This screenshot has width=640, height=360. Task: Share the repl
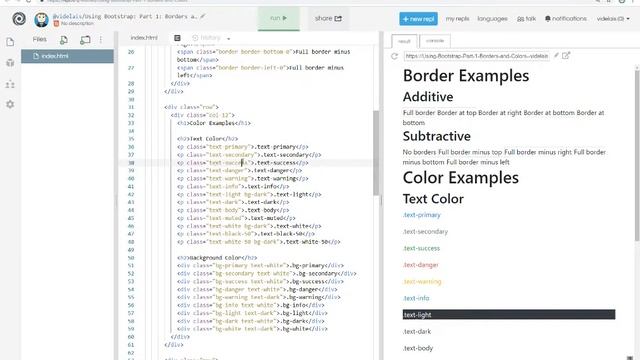(x=328, y=18)
